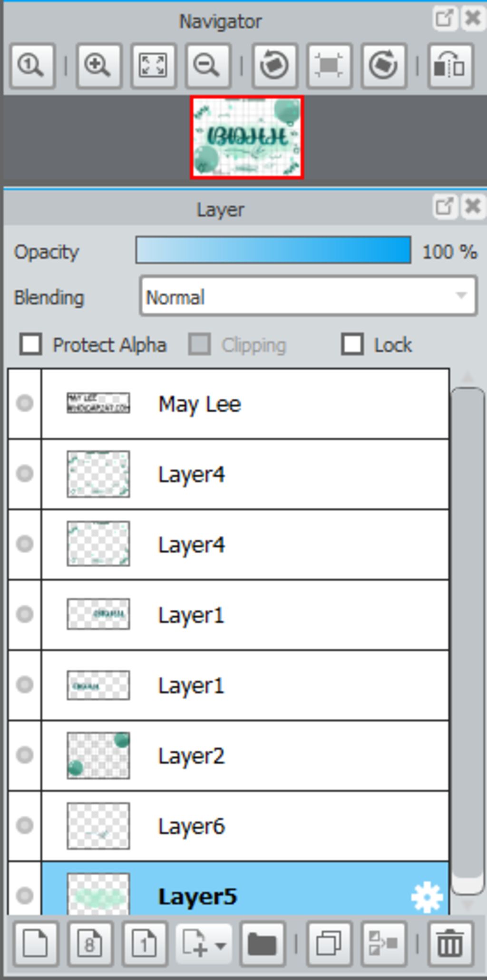Open Layer5 settings gear

pyautogui.click(x=427, y=897)
